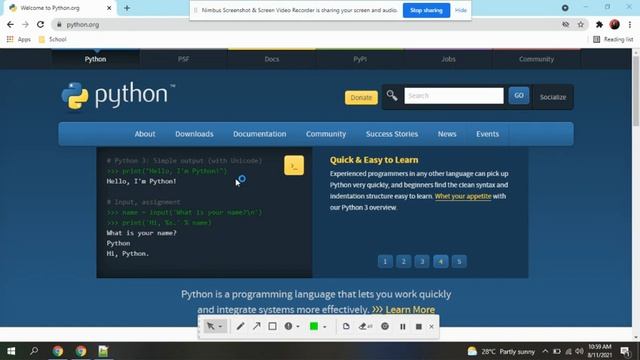
Task: Click the sticker shape icon in recorder toolbar
Action: 346,326
